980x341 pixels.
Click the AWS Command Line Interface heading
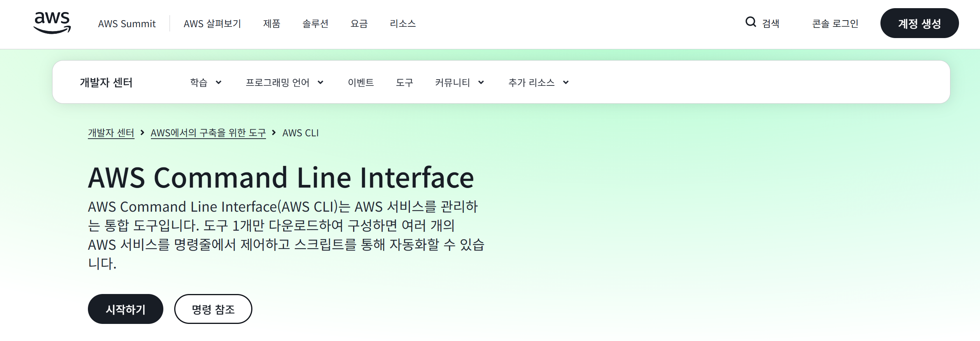(x=281, y=177)
